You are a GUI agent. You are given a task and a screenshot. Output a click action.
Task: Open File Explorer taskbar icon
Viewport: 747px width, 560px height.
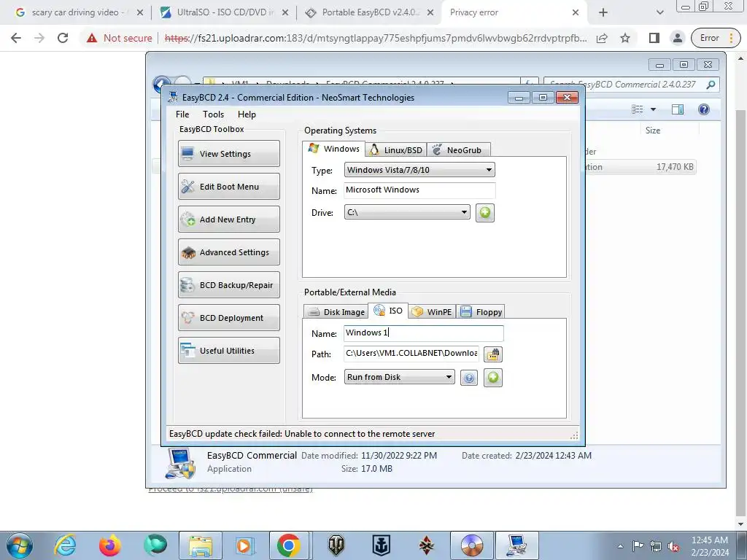pos(200,545)
